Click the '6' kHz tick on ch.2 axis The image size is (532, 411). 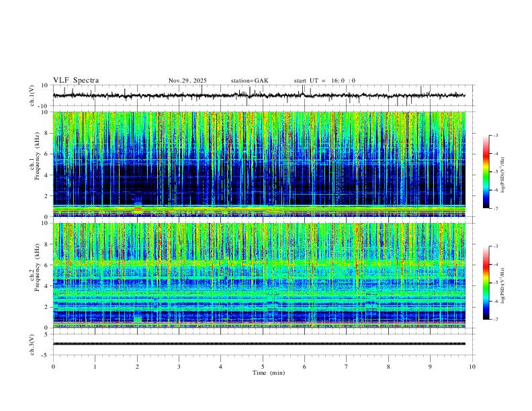(x=46, y=265)
